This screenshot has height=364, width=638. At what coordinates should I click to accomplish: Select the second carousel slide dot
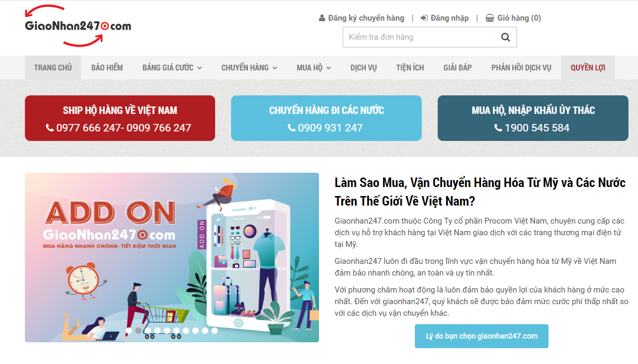138,331
